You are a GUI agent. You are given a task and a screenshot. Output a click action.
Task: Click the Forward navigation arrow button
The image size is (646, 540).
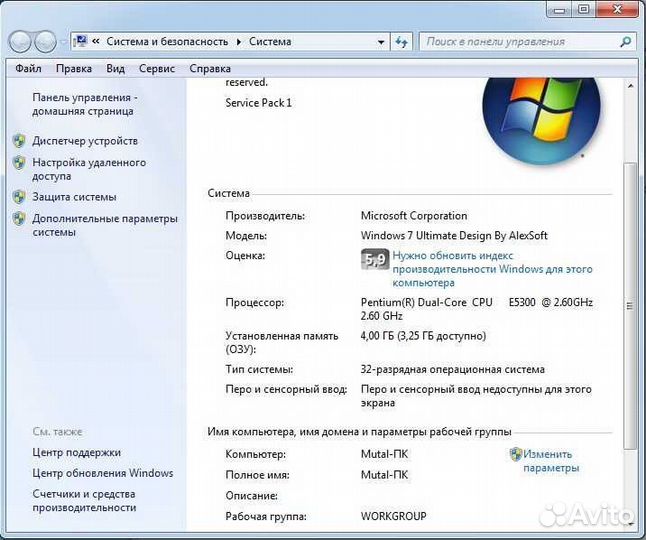45,42
